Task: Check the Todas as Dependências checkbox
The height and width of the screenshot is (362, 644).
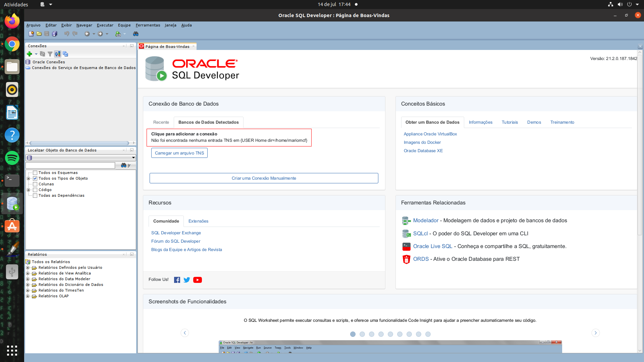Action: (x=35, y=196)
